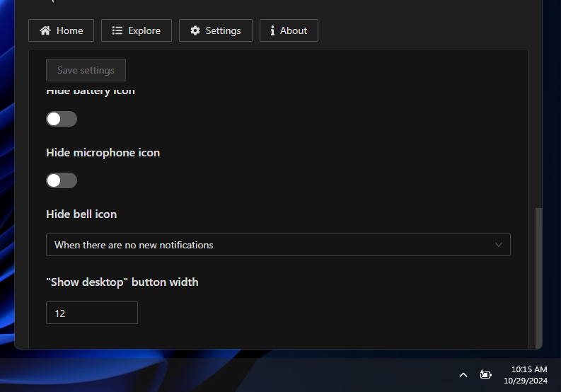
Task: Select the Settings tab label
Action: point(223,30)
